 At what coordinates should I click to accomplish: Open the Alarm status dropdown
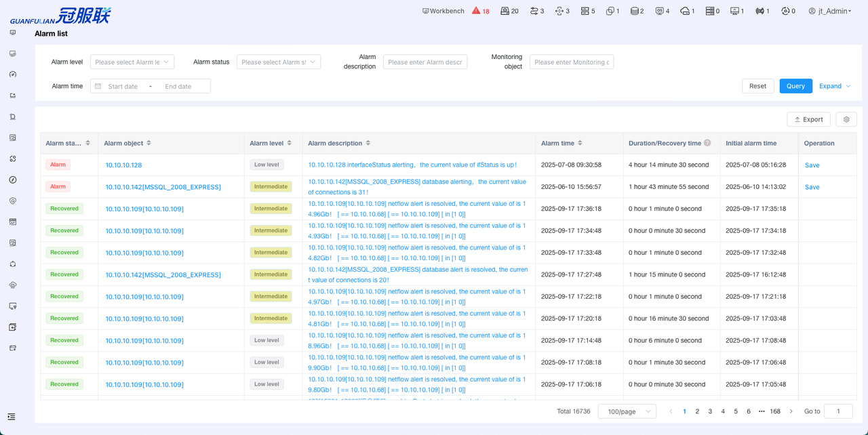(x=278, y=62)
